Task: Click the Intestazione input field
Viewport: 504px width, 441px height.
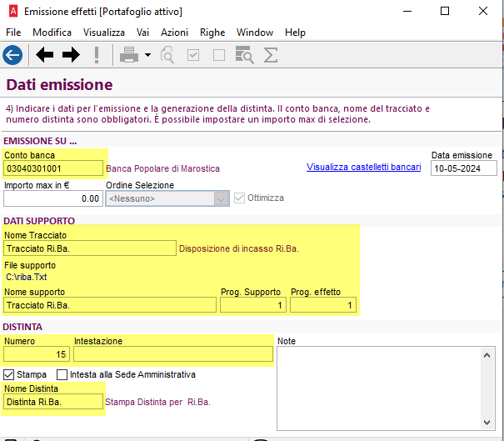Action: [x=173, y=354]
